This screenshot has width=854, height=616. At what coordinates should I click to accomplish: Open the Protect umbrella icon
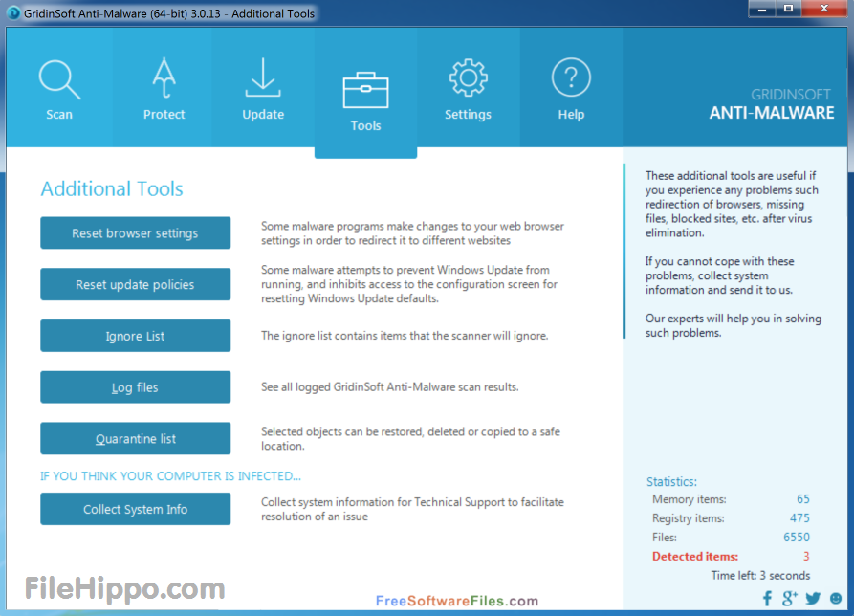click(164, 77)
